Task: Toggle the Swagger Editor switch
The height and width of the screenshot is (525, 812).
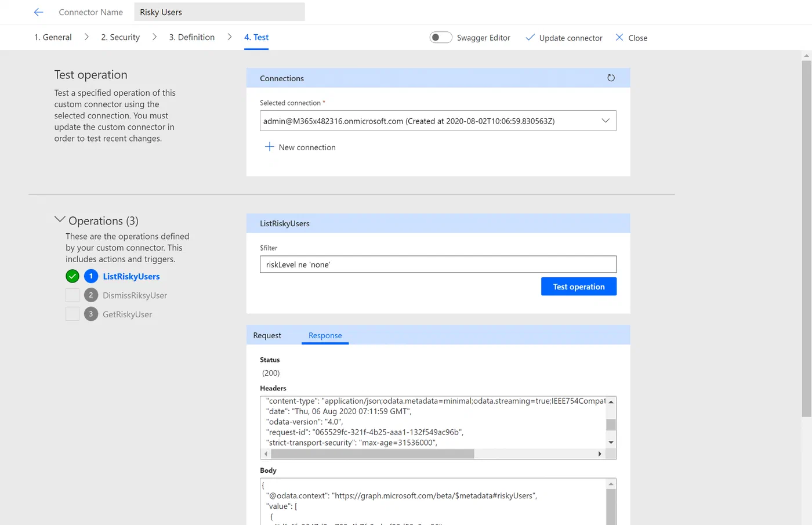Action: coord(441,37)
